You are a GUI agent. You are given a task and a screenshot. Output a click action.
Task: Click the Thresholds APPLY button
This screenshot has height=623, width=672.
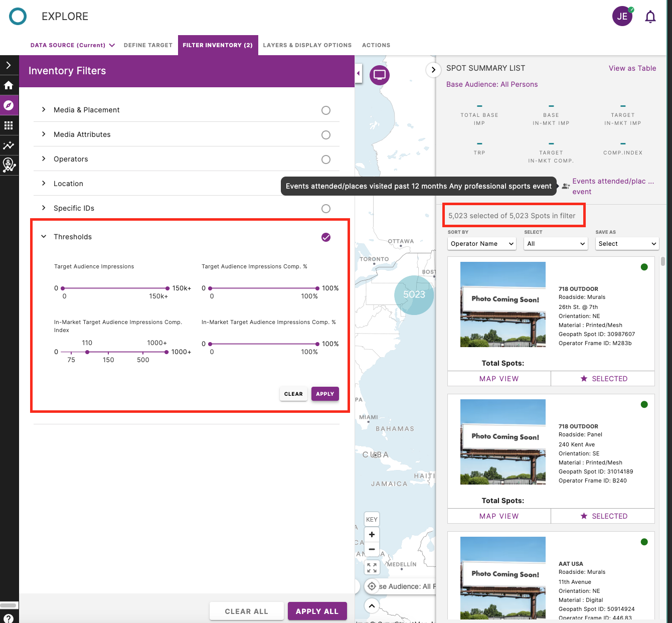tap(325, 394)
